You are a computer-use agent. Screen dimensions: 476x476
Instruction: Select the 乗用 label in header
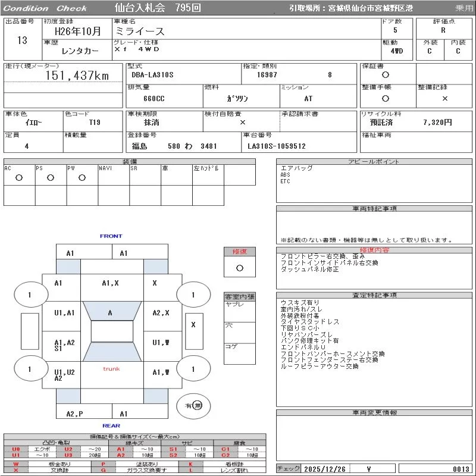464,8
